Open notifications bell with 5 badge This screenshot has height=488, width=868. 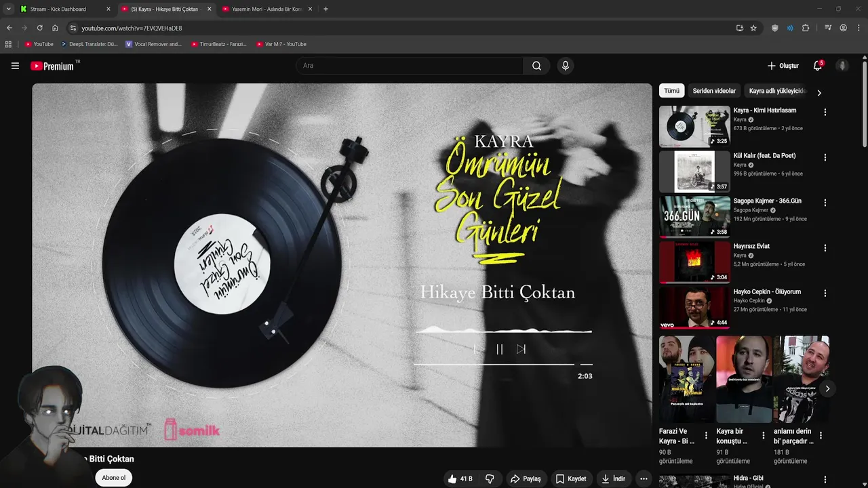[x=818, y=66]
